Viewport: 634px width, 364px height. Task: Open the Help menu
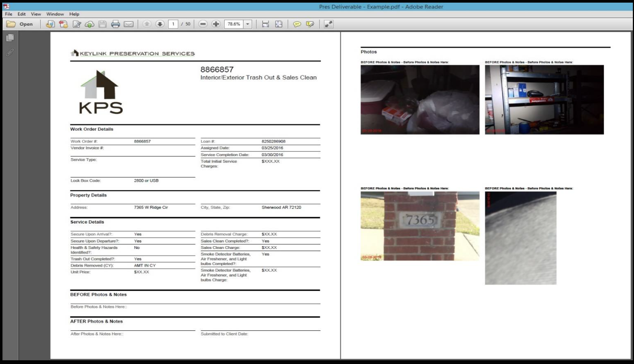tap(74, 14)
